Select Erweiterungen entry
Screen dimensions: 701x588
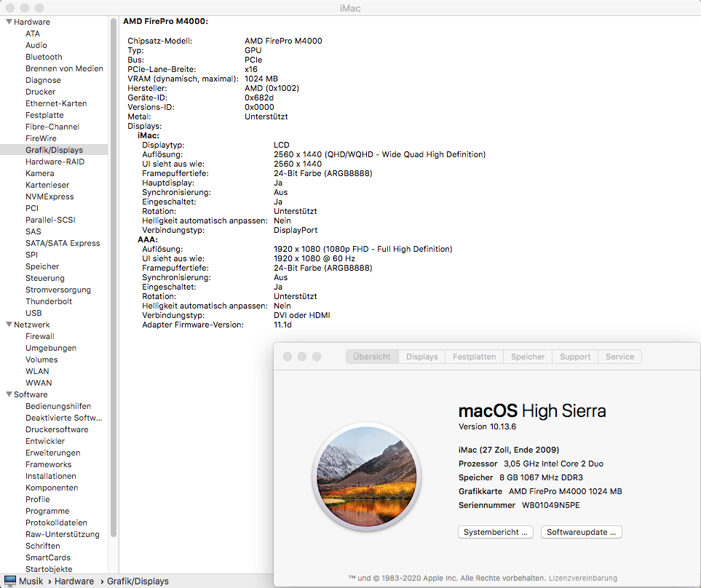pyautogui.click(x=52, y=452)
